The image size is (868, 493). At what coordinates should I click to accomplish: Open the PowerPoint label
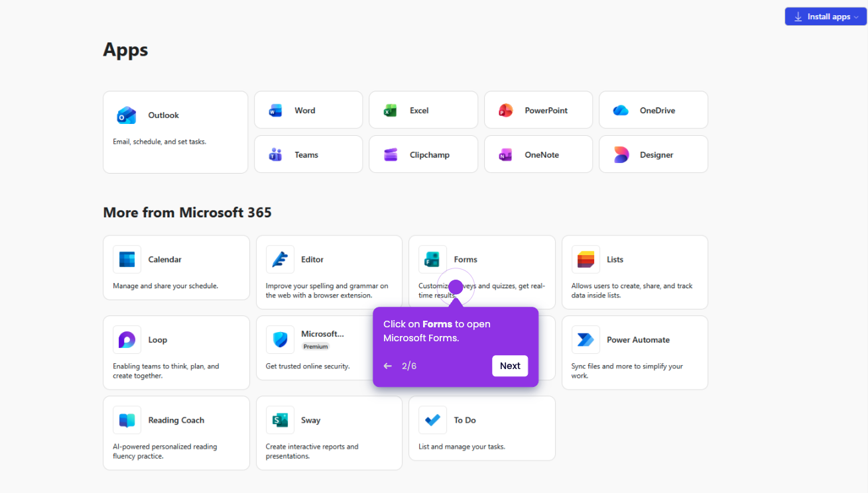[546, 111]
